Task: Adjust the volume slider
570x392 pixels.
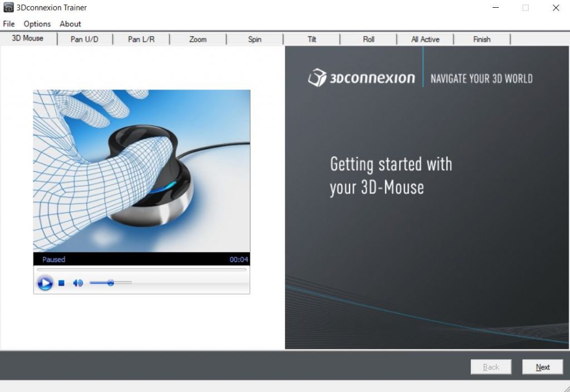Action: [111, 283]
